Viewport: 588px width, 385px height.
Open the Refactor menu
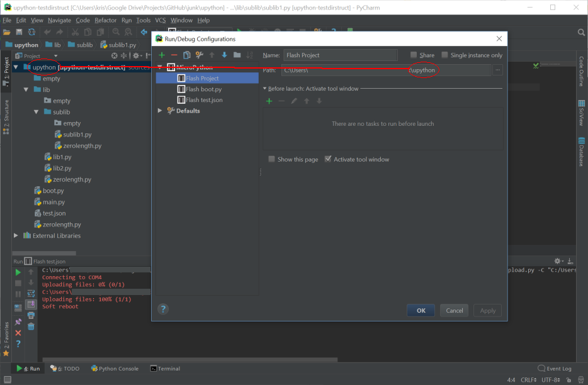click(x=105, y=20)
